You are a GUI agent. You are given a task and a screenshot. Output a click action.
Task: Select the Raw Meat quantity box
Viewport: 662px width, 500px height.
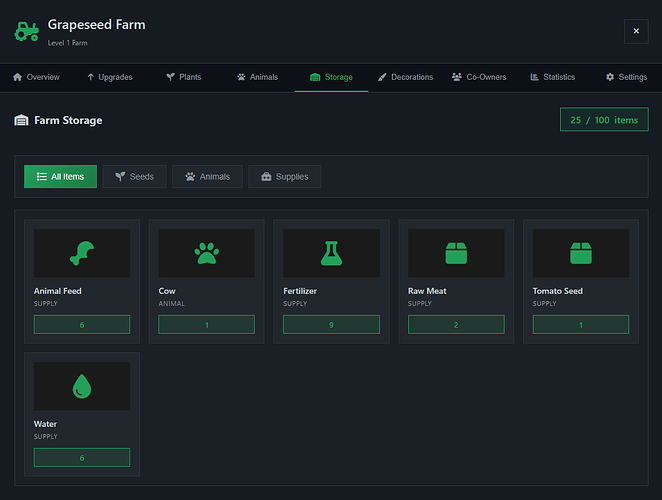click(x=456, y=325)
